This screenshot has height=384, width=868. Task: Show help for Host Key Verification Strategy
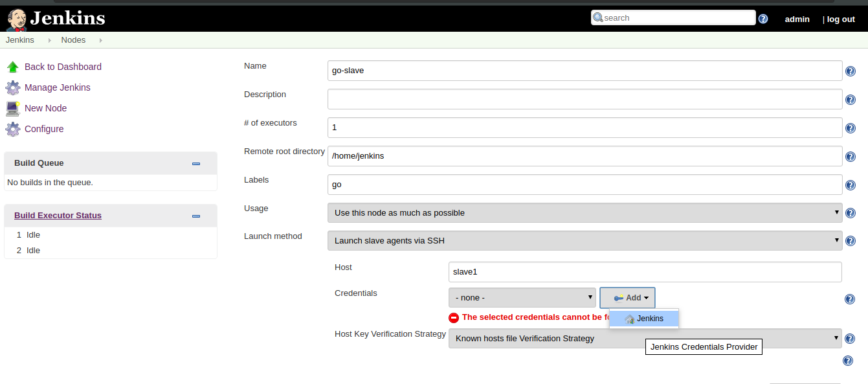pos(851,339)
